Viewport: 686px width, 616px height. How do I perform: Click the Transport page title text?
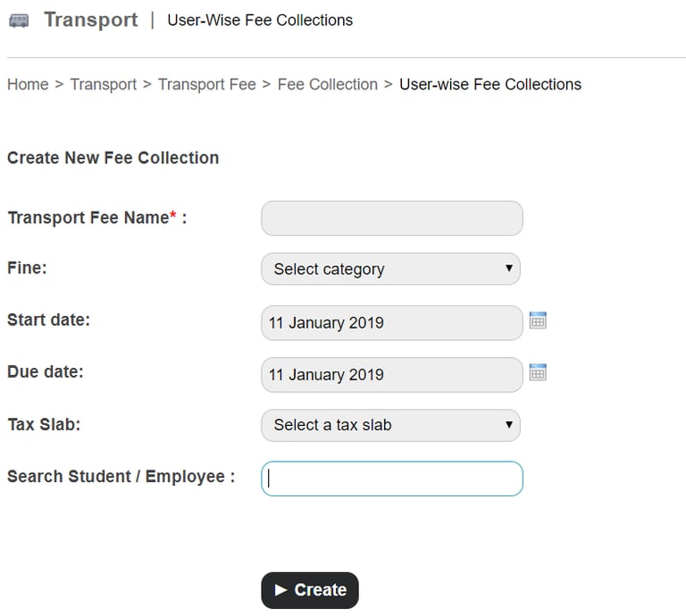pyautogui.click(x=91, y=20)
